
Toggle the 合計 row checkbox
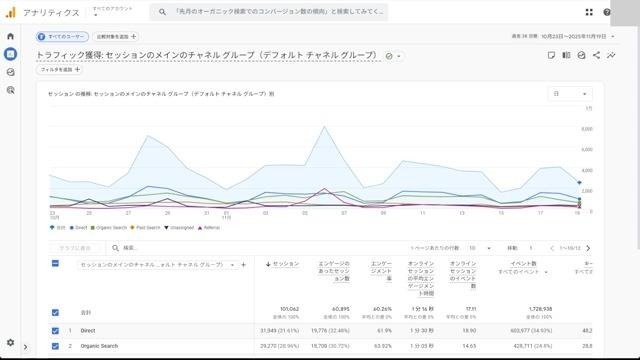(56, 313)
